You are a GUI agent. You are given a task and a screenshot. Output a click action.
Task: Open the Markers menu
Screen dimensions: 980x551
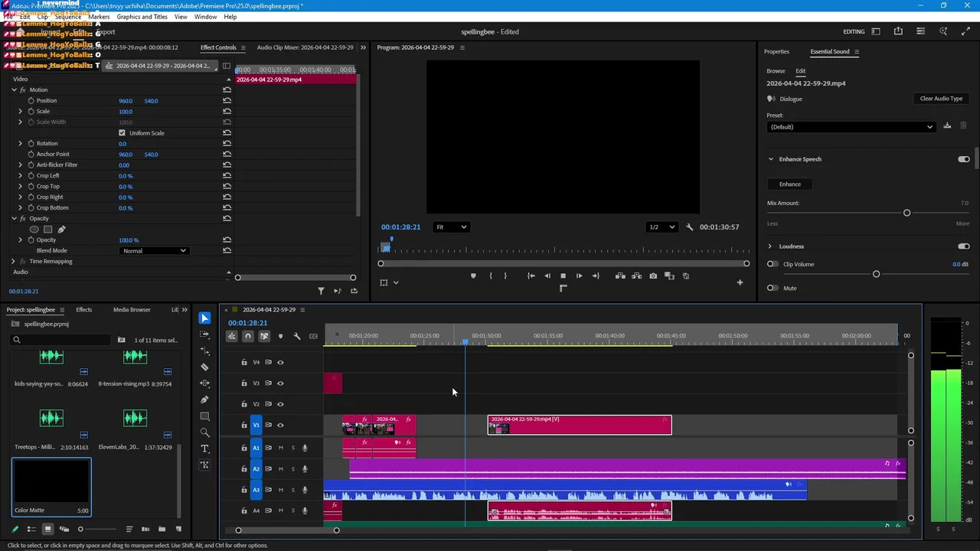[x=99, y=17]
